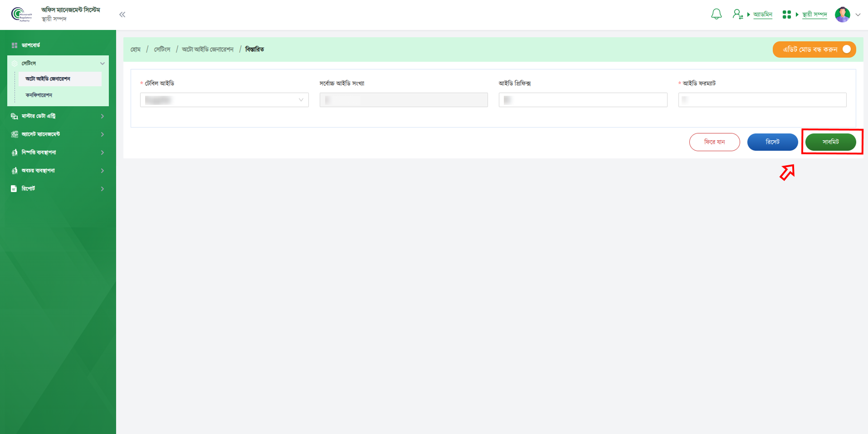Open profile dropdown arrow beside avatar
The image size is (868, 434).
click(858, 15)
